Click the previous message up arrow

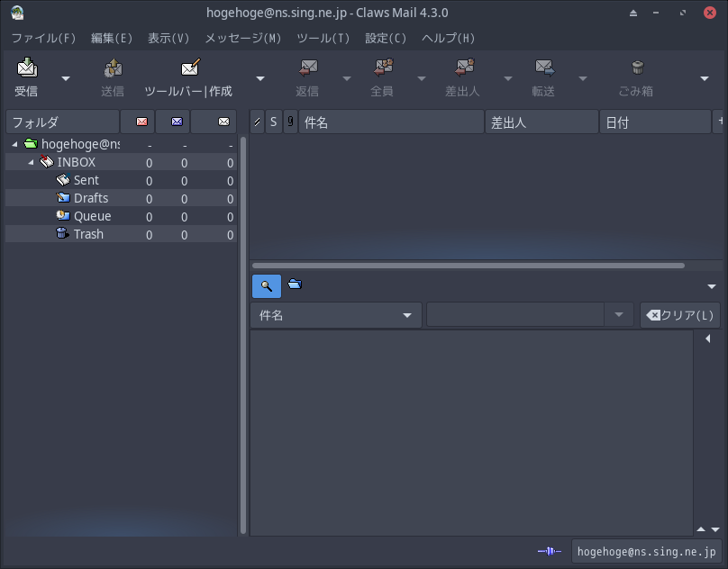(701, 529)
